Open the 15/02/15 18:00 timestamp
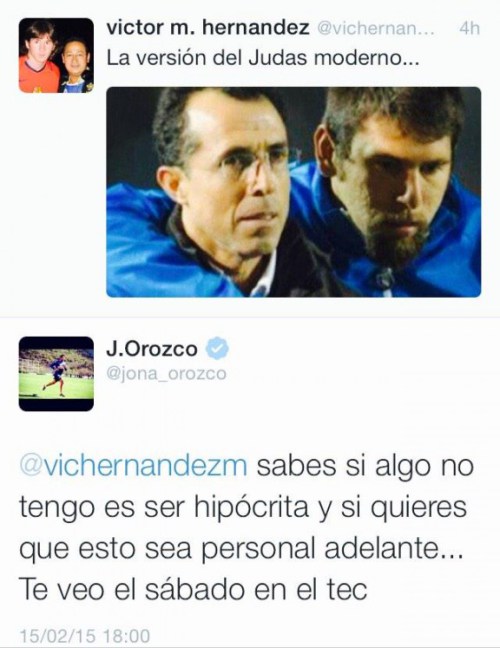Screen dimensions: 500x648 pyautogui.click(x=85, y=635)
